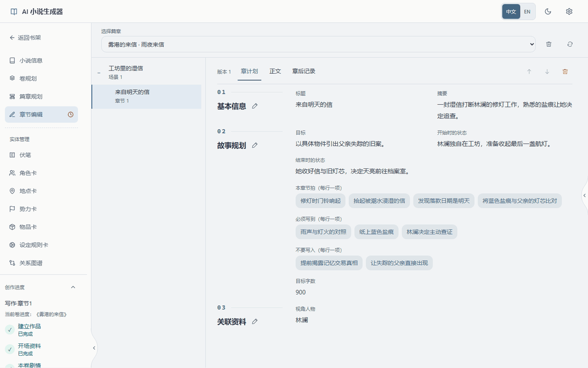
Task: Select chapter 来自明天的信 in tree
Action: point(146,97)
